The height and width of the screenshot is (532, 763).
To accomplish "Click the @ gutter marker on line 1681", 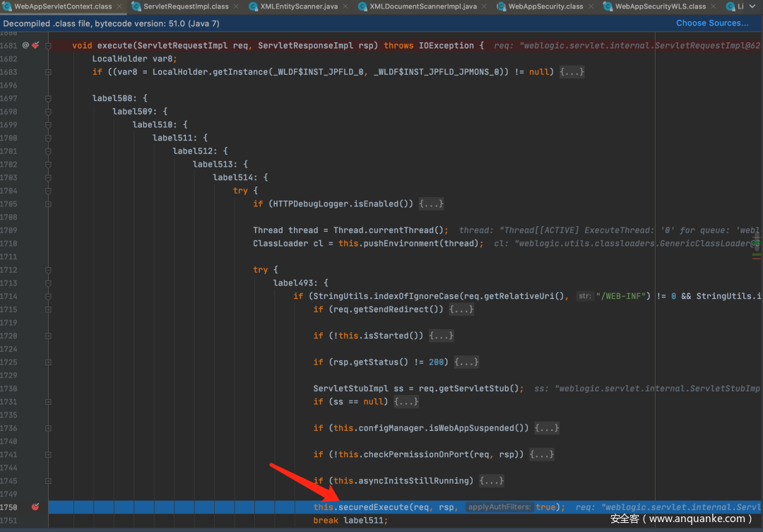I will tap(25, 45).
